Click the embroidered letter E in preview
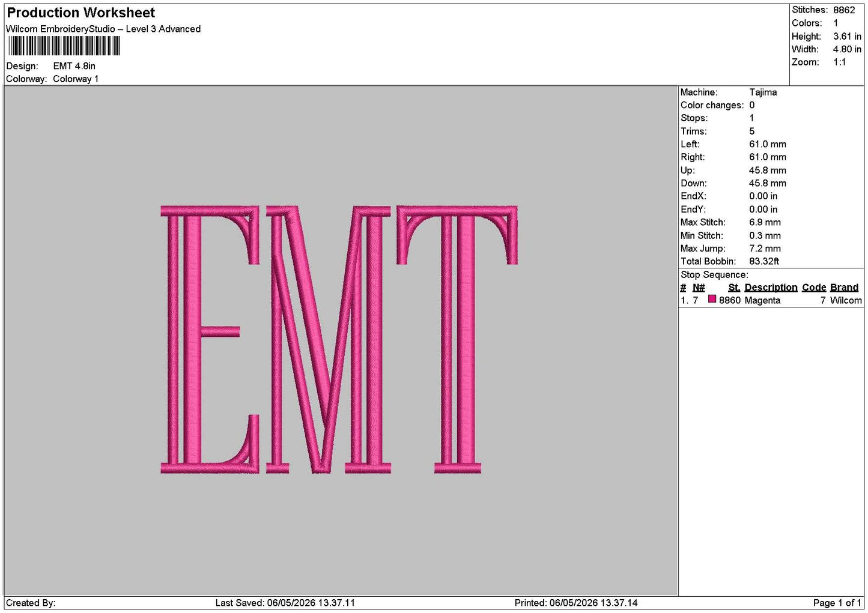Viewport: 868px width, 613px height. pos(210,339)
